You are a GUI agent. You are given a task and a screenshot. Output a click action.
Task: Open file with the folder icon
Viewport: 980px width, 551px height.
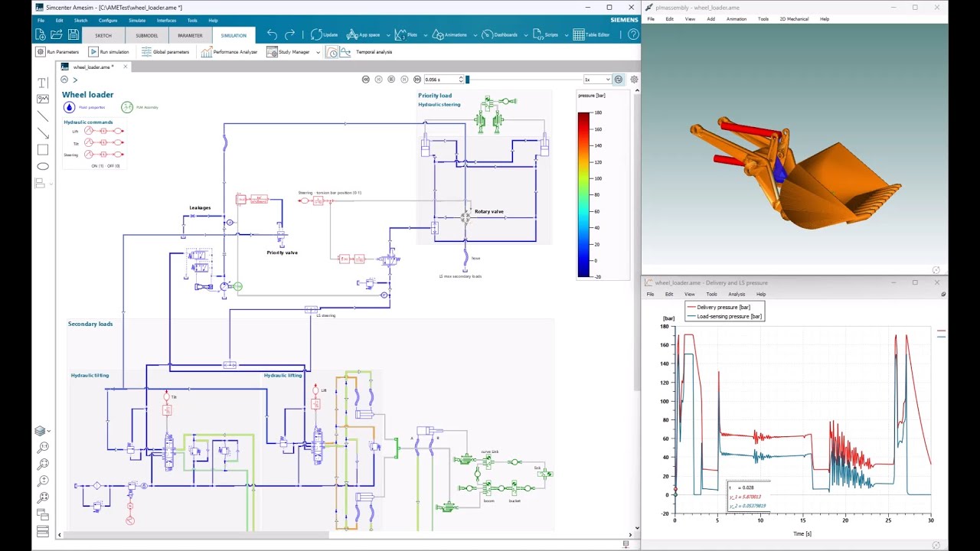pyautogui.click(x=57, y=34)
